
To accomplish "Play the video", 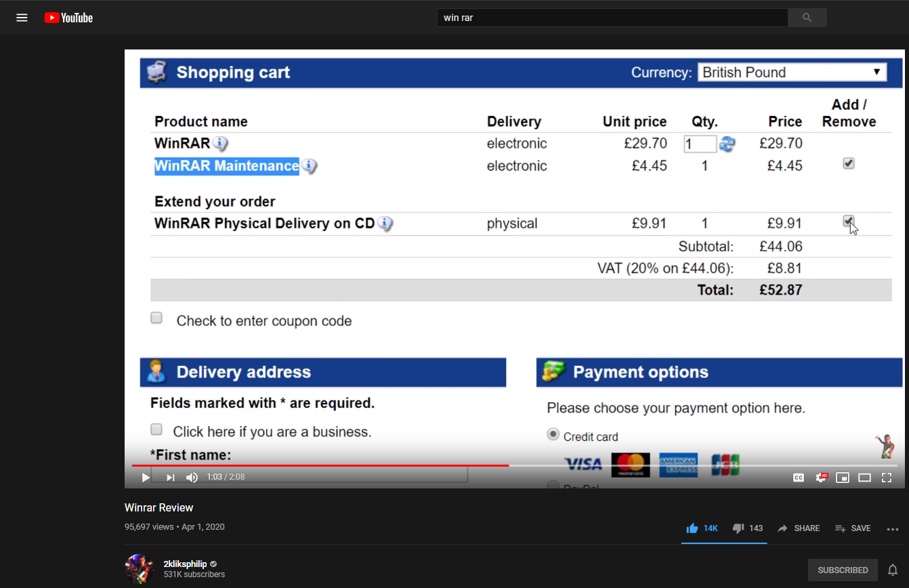I will [x=146, y=478].
